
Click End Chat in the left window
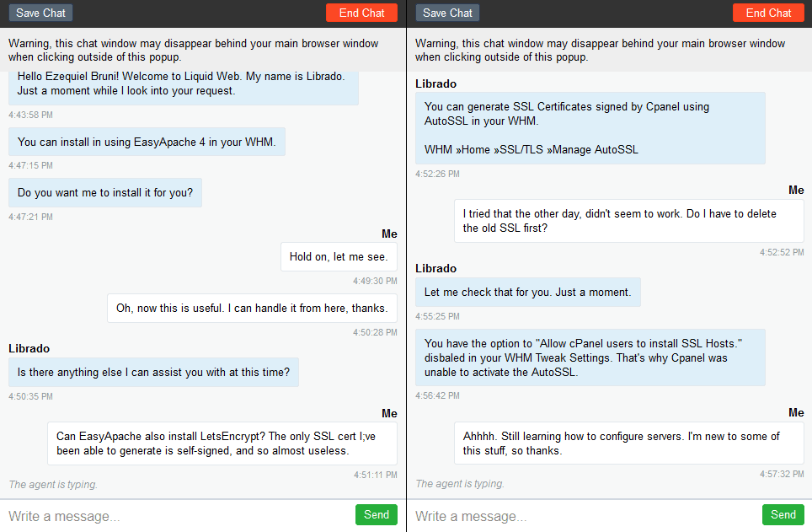[x=361, y=13]
